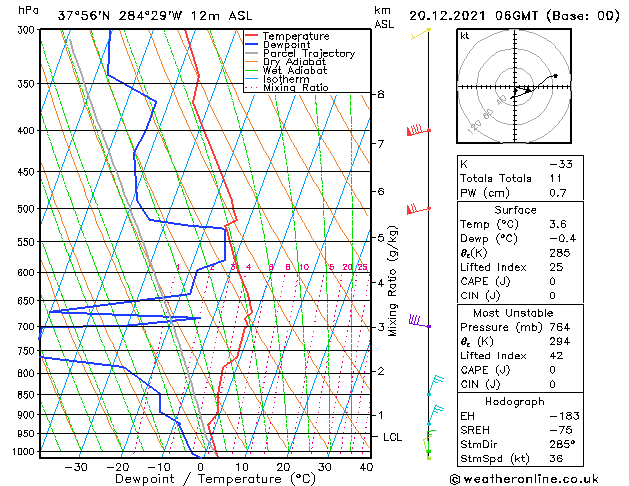The height and width of the screenshot is (486, 629).
Task: Click the blue Dewpoint legend line
Action: [x=251, y=45]
